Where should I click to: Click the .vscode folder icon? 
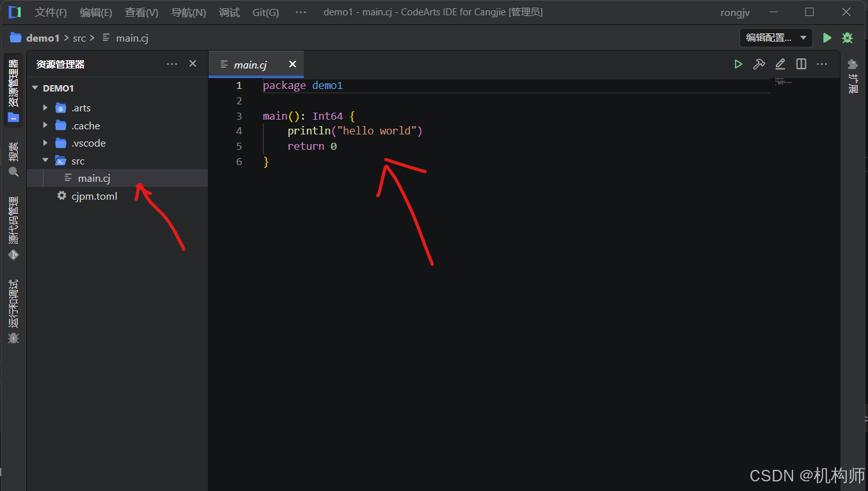tap(61, 143)
